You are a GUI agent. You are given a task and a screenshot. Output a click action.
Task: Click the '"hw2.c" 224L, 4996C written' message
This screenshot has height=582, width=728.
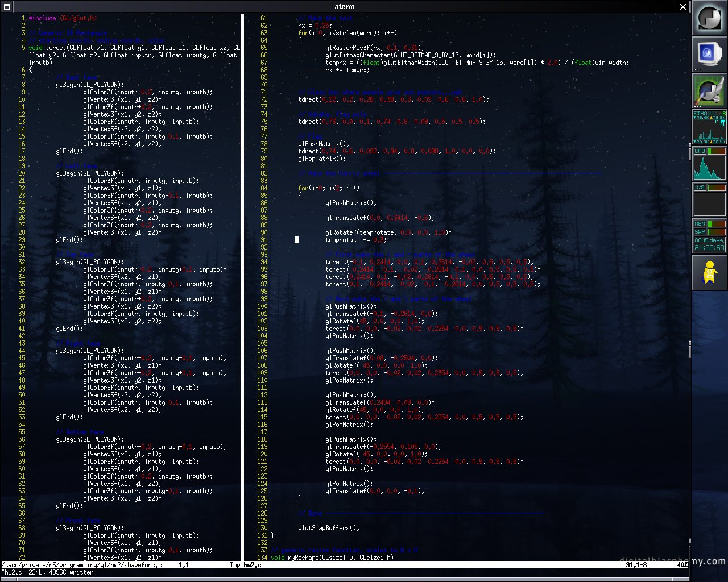pos(47,572)
